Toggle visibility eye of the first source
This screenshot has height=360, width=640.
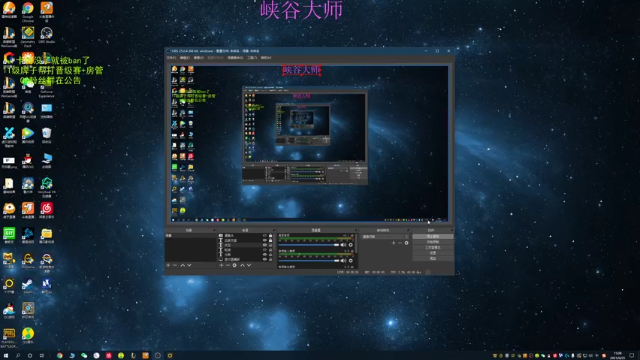pyautogui.click(x=265, y=236)
